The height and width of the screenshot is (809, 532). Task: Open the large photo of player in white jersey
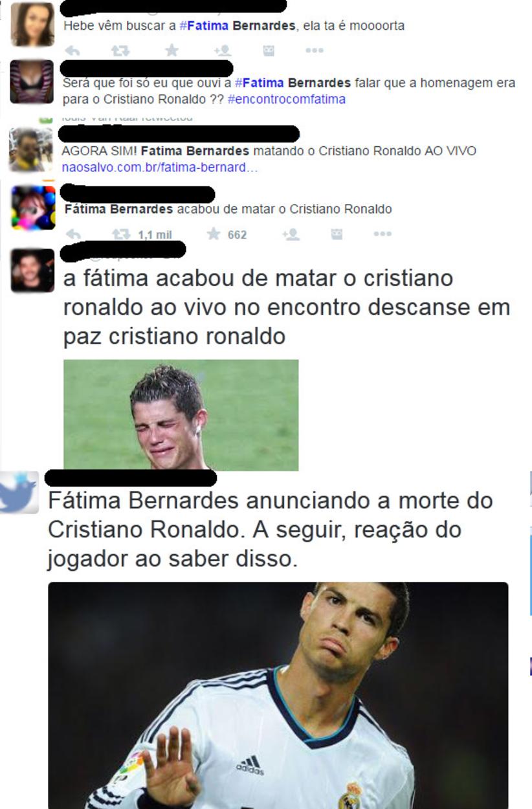[278, 695]
